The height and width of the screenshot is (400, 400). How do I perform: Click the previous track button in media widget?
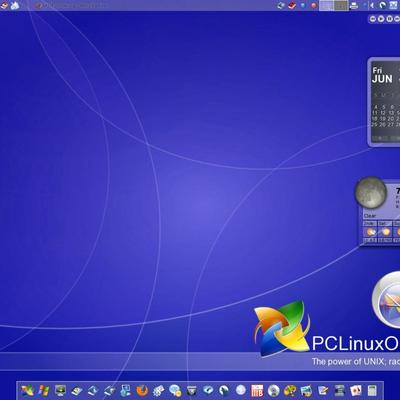click(x=373, y=19)
